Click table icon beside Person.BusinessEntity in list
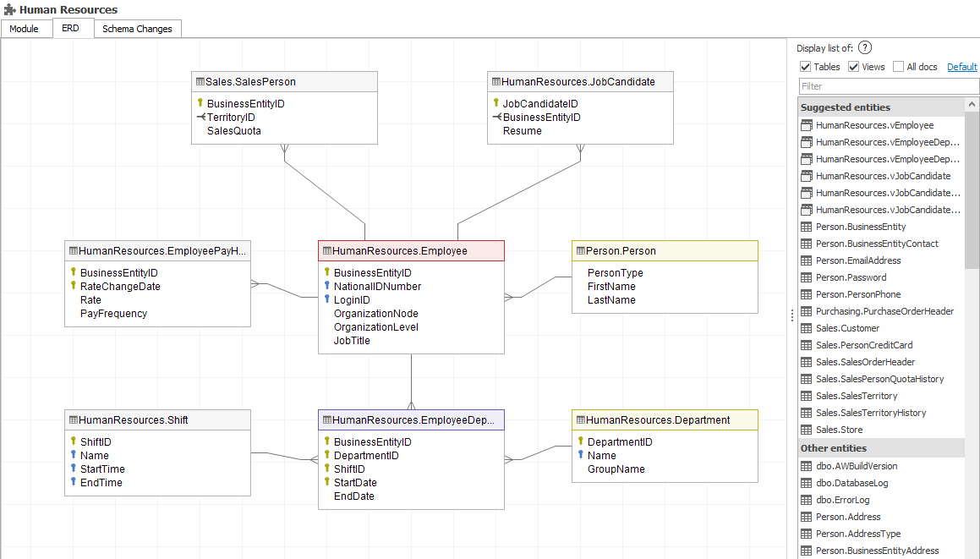 807,227
